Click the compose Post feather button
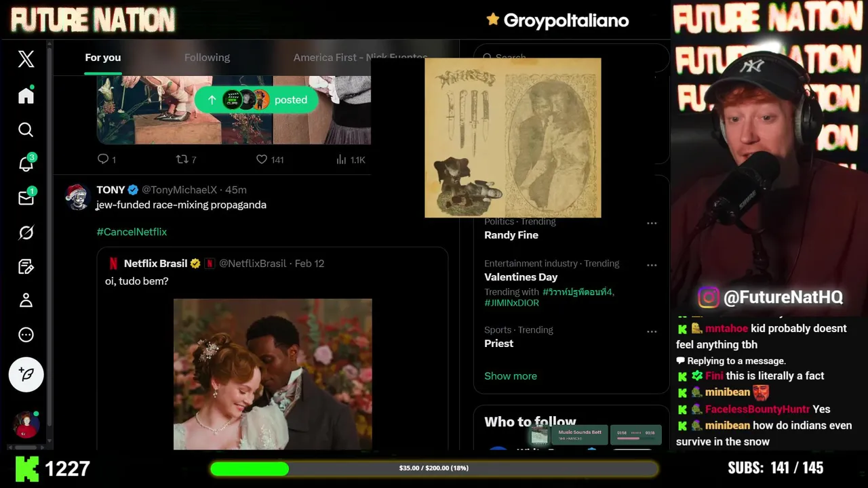The height and width of the screenshot is (488, 868). 26,374
